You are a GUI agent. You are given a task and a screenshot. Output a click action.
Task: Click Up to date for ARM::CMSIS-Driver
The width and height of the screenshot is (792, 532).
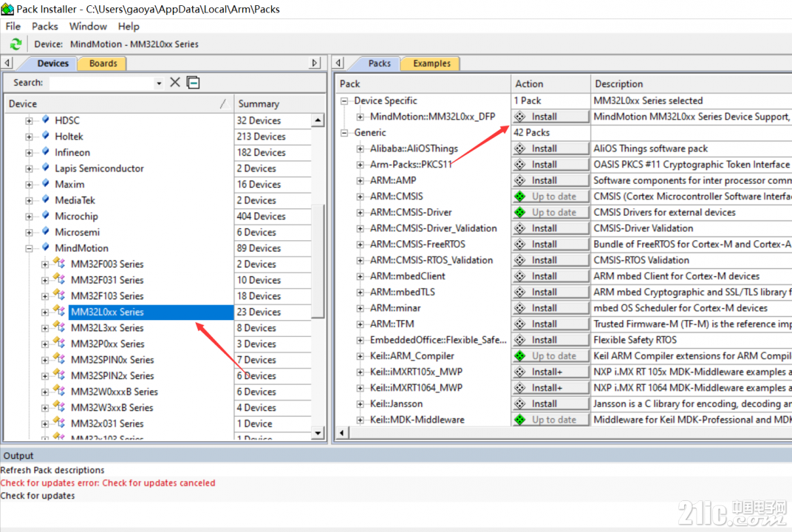click(550, 212)
